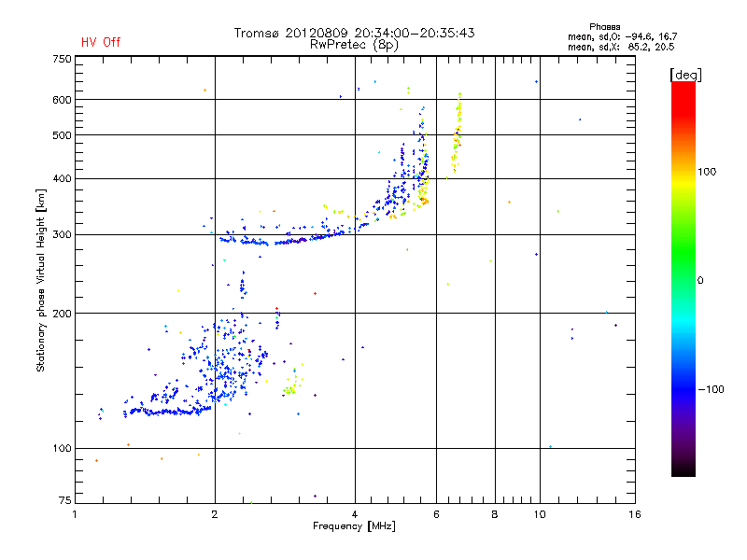Click the red 'HV Off' label

[x=101, y=42]
